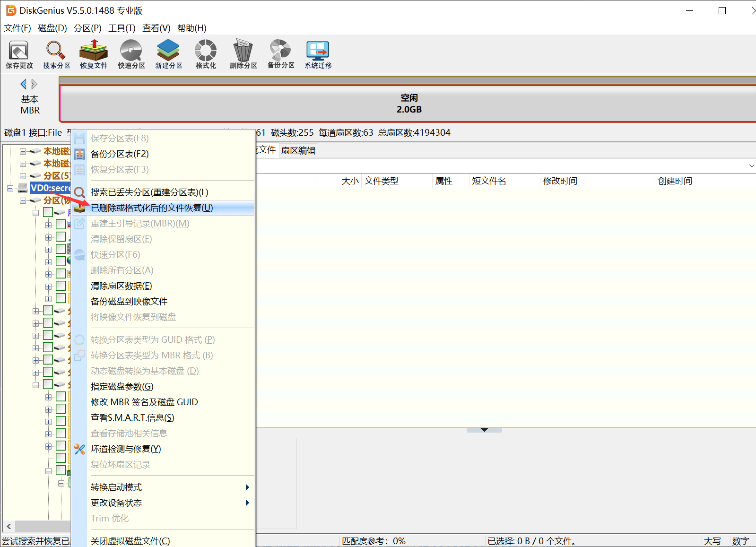Click the 数字 status bar indicator

(741, 541)
